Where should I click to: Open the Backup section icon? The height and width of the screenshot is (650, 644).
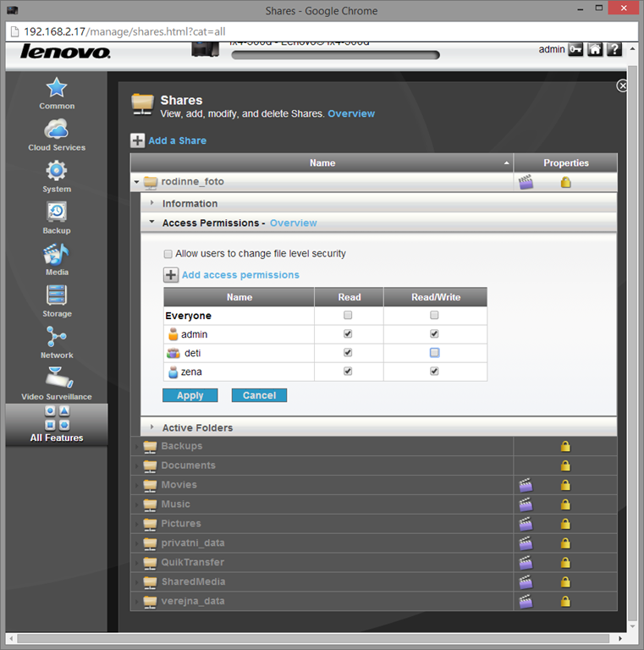[x=57, y=212]
